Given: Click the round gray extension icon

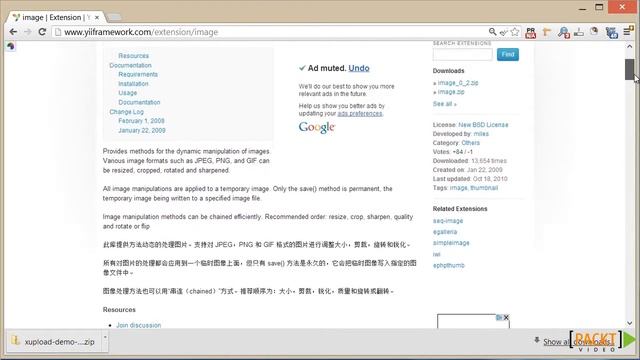Looking at the screenshot, I should click(x=594, y=31).
